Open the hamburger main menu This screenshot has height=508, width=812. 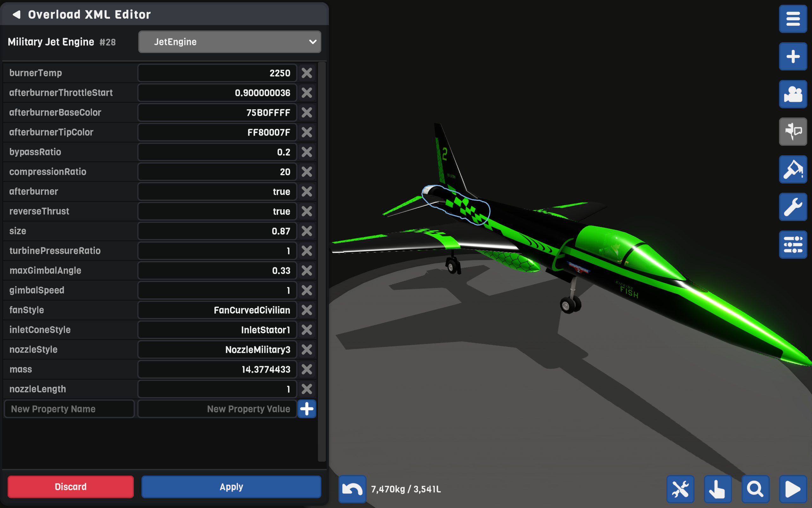793,19
